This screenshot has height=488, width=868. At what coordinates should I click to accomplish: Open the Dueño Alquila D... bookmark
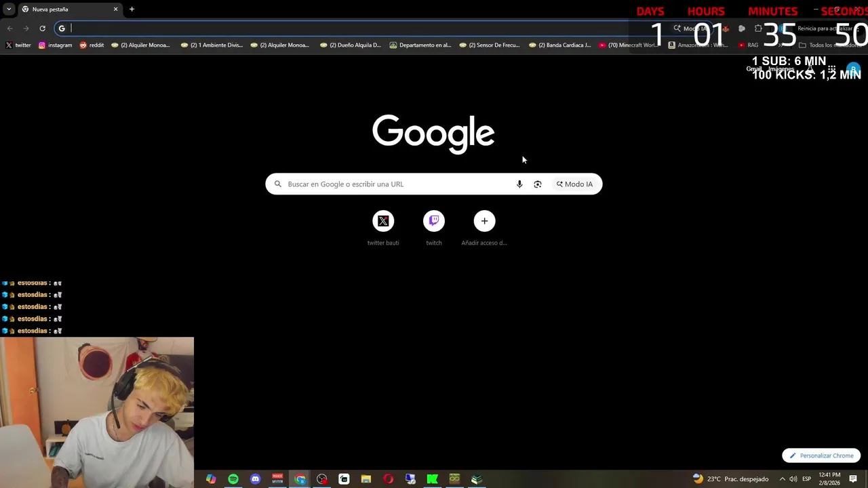[351, 45]
